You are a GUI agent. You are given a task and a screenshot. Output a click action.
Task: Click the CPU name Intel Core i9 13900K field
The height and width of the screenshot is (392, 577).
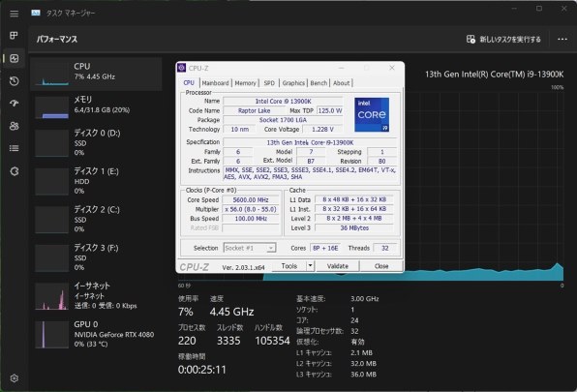[283, 101]
